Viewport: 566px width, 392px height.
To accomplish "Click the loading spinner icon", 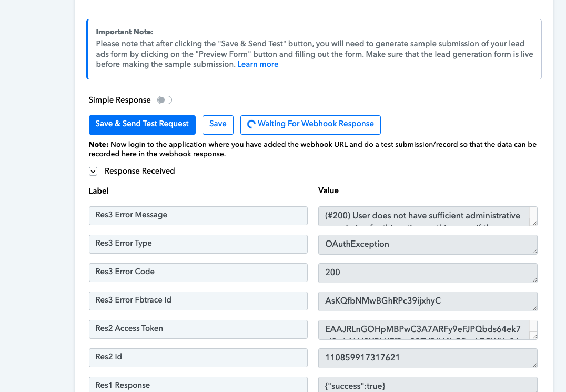I will coord(251,125).
